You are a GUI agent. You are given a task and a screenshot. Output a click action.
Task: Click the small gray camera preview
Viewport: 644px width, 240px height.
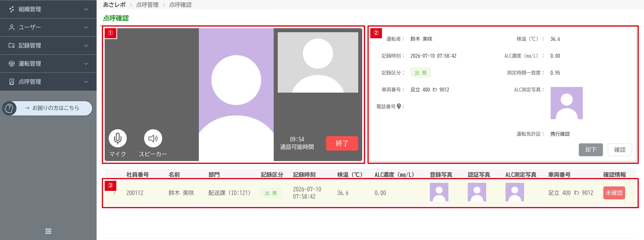[x=318, y=62]
